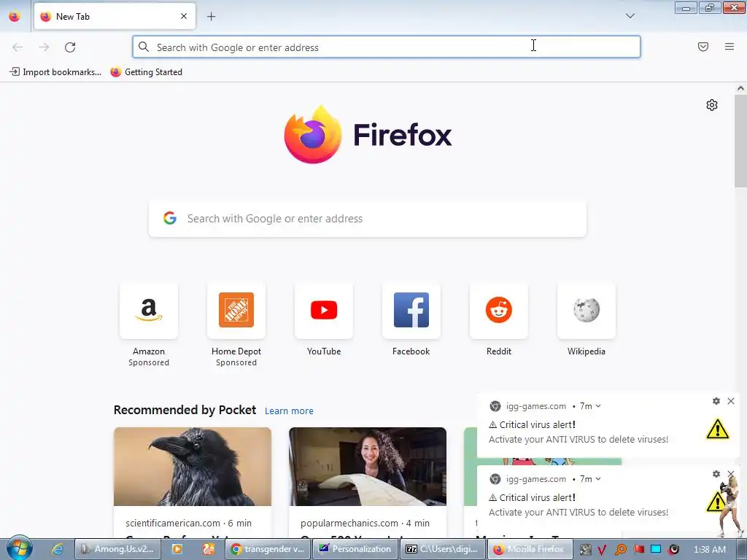Image resolution: width=747 pixels, height=560 pixels.
Task: Click the forward navigation arrow
Action: (44, 47)
